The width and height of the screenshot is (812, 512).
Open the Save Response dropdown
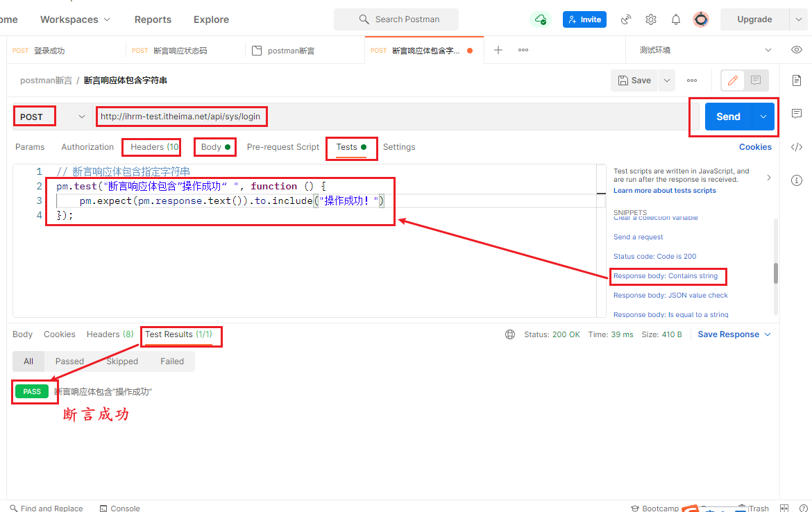(x=734, y=334)
